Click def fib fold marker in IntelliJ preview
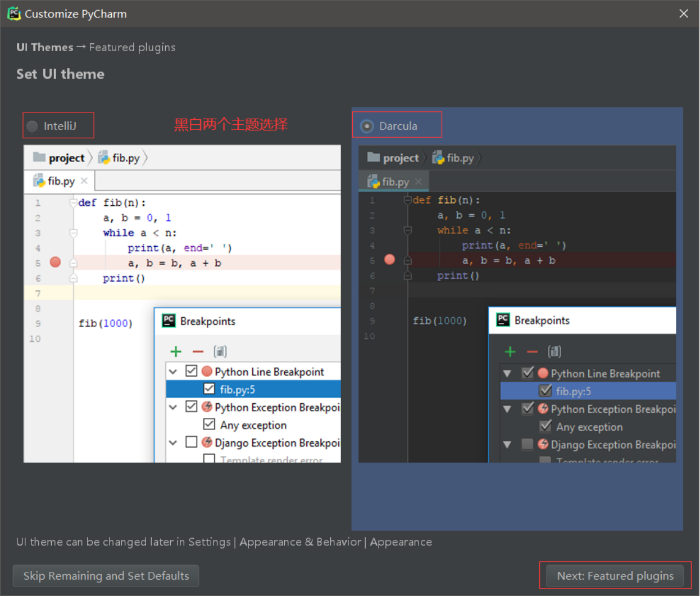The image size is (700, 596). [x=73, y=202]
